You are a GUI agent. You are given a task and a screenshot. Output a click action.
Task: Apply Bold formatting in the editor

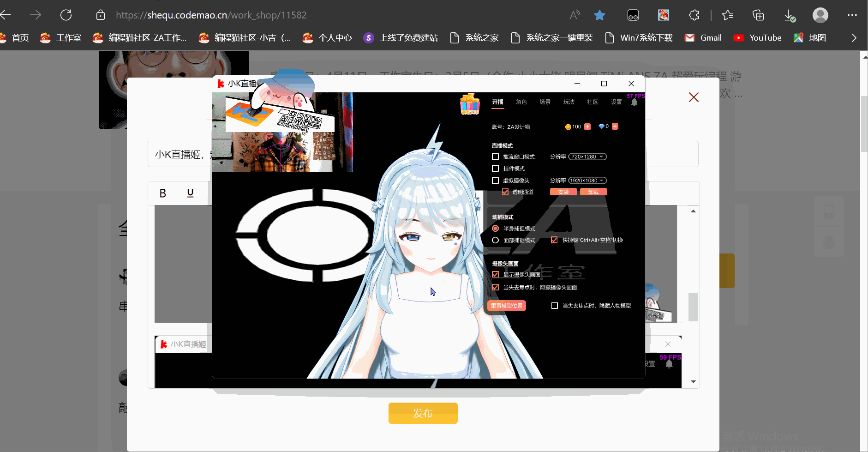(x=162, y=193)
